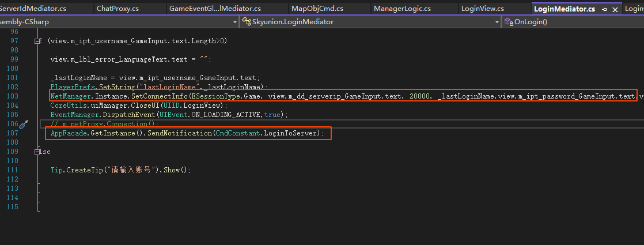Viewport: 644px width, 245px height.
Task: Open the Assembly-CSharp project dropdown
Action: (235, 22)
